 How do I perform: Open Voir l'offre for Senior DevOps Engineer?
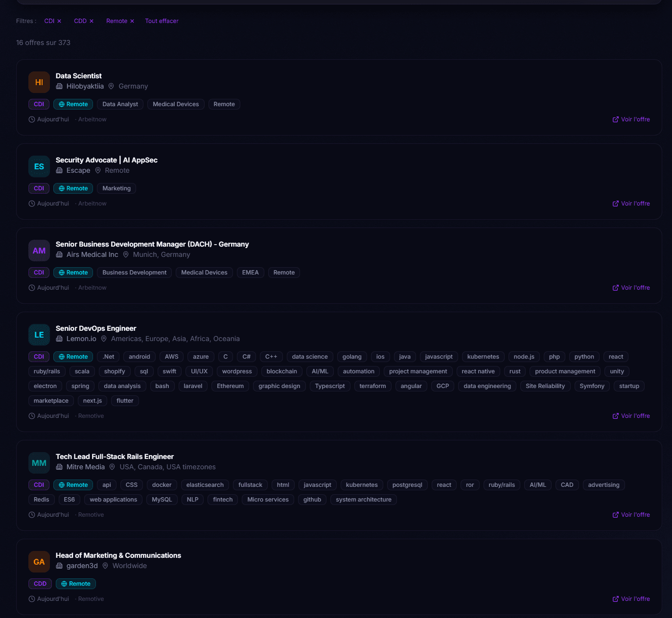click(x=631, y=416)
